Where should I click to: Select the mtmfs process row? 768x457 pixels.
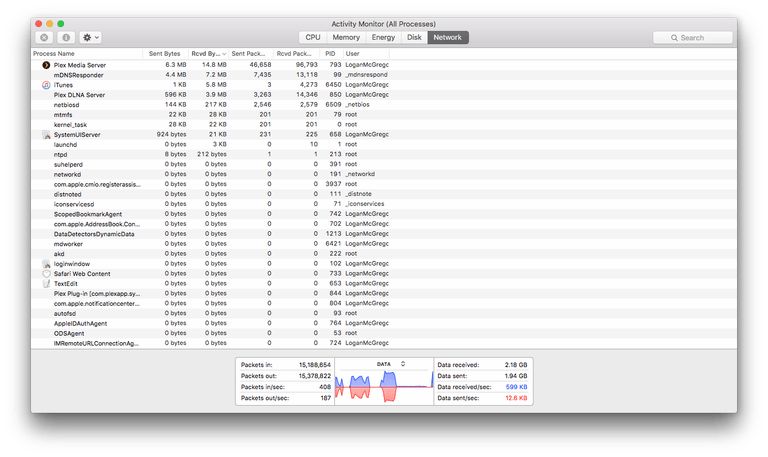(x=384, y=115)
